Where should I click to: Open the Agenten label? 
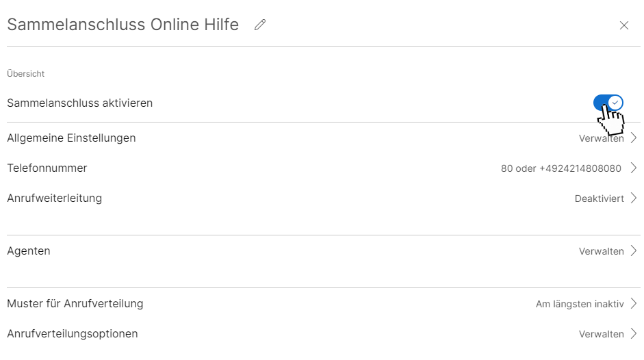tap(29, 251)
